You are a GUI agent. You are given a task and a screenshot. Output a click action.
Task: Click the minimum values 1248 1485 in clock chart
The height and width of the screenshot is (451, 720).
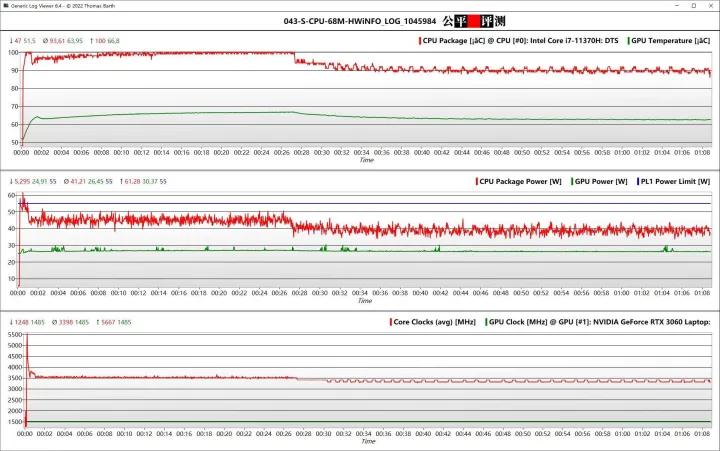[27, 322]
